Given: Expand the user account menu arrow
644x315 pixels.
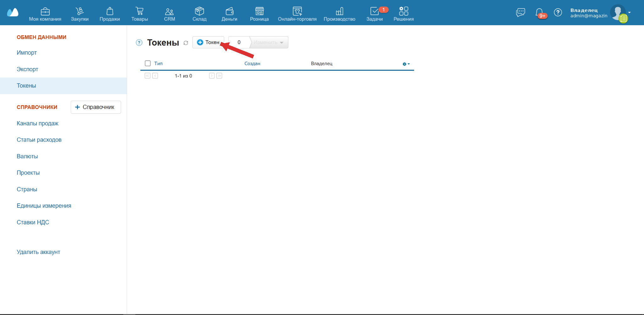Looking at the screenshot, I should point(629,13).
